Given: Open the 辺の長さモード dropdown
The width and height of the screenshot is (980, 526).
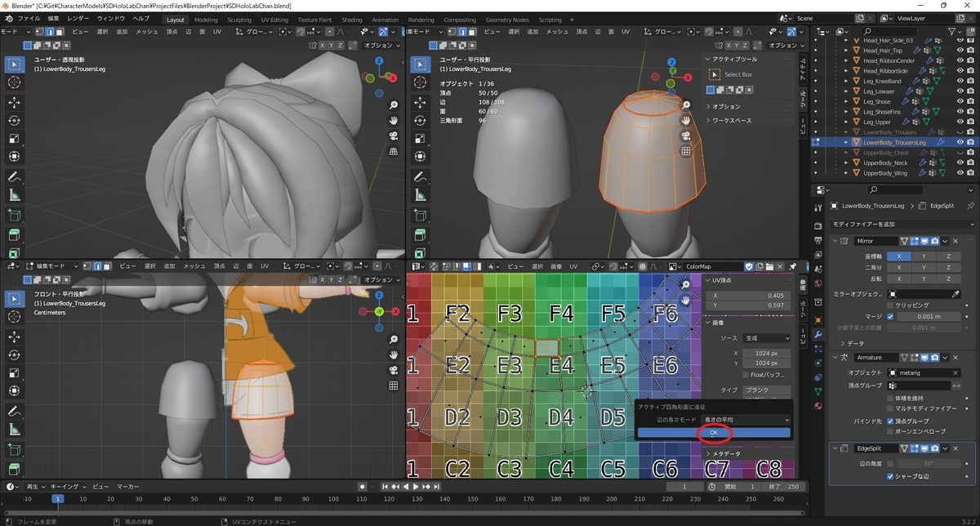Looking at the screenshot, I should coord(746,419).
